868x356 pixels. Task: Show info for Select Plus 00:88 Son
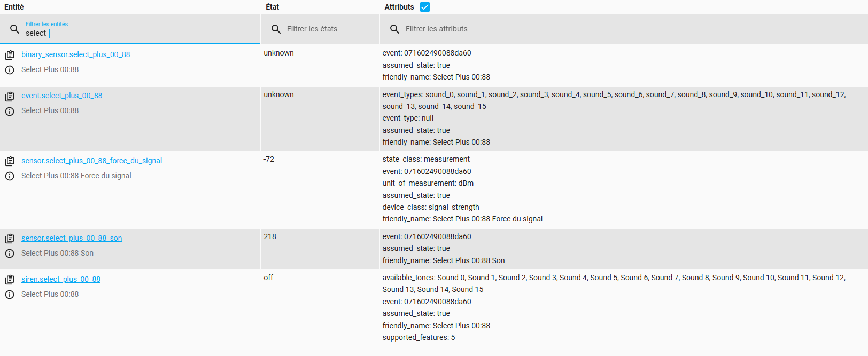tap(10, 254)
